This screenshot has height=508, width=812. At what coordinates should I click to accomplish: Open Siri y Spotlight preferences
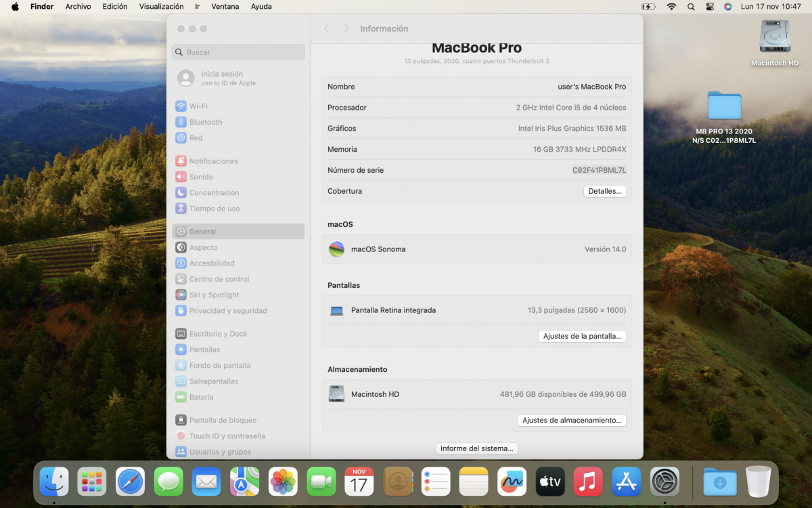[214, 295]
